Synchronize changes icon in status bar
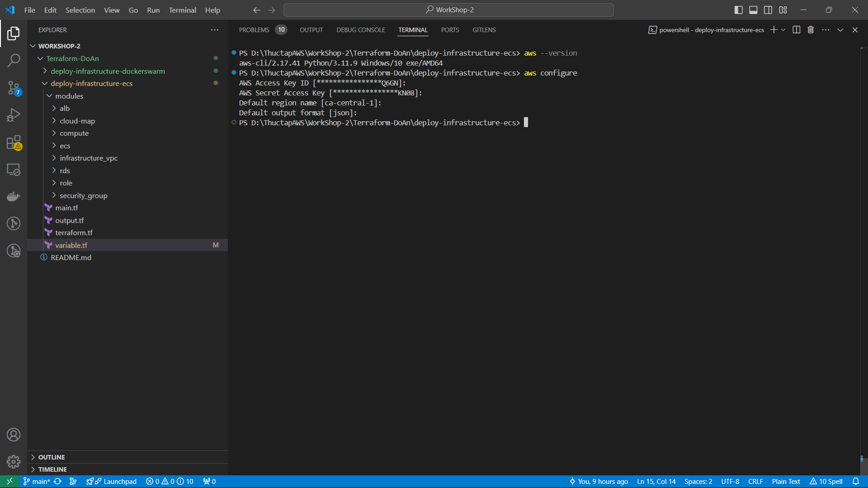The width and height of the screenshot is (868, 488). pos(57,481)
